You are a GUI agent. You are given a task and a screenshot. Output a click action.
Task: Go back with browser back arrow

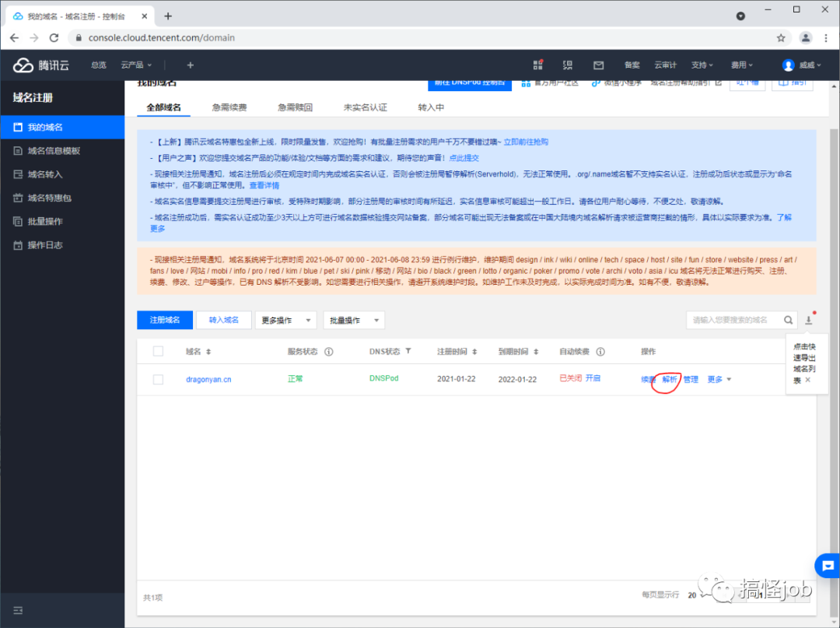pos(15,37)
